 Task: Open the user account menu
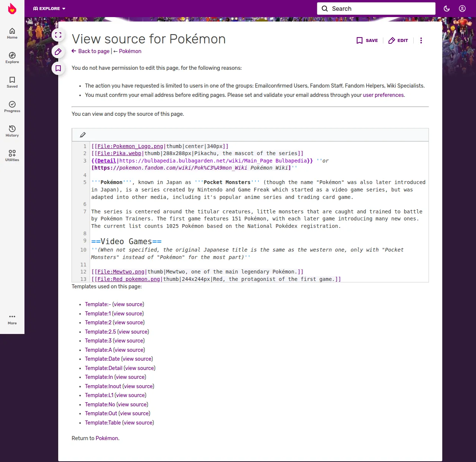point(462,9)
